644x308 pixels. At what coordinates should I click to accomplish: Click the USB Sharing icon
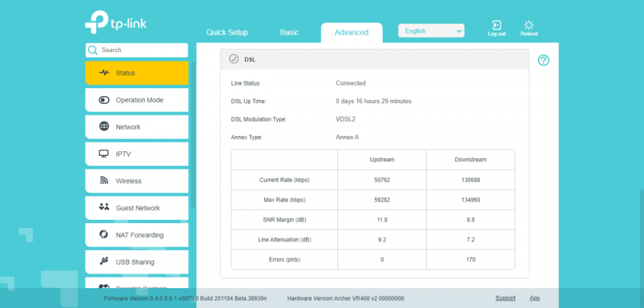104,262
